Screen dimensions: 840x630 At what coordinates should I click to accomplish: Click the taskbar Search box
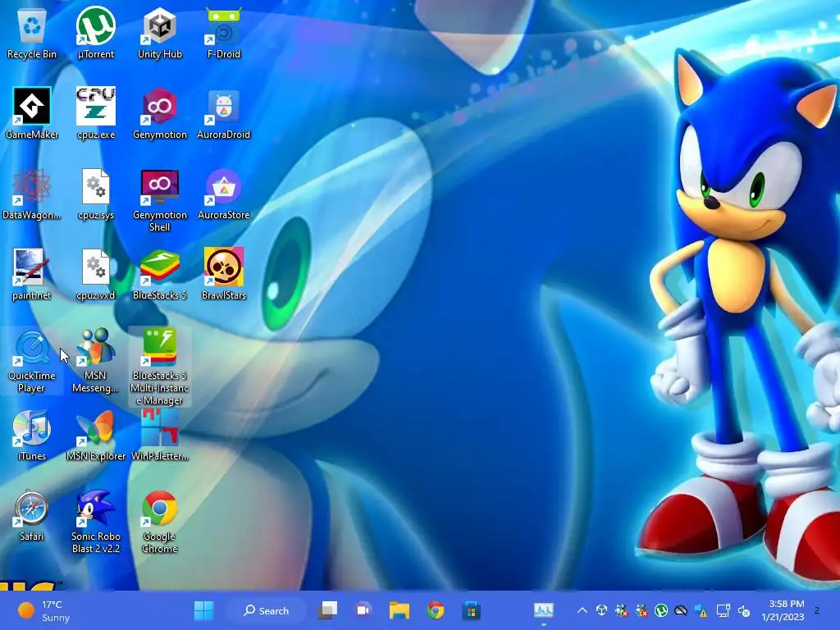(x=267, y=610)
